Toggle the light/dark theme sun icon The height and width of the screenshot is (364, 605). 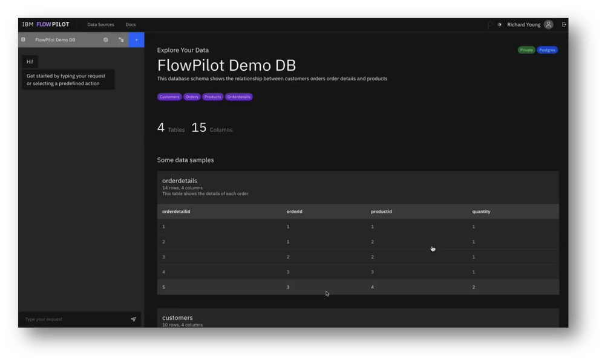[x=500, y=25]
